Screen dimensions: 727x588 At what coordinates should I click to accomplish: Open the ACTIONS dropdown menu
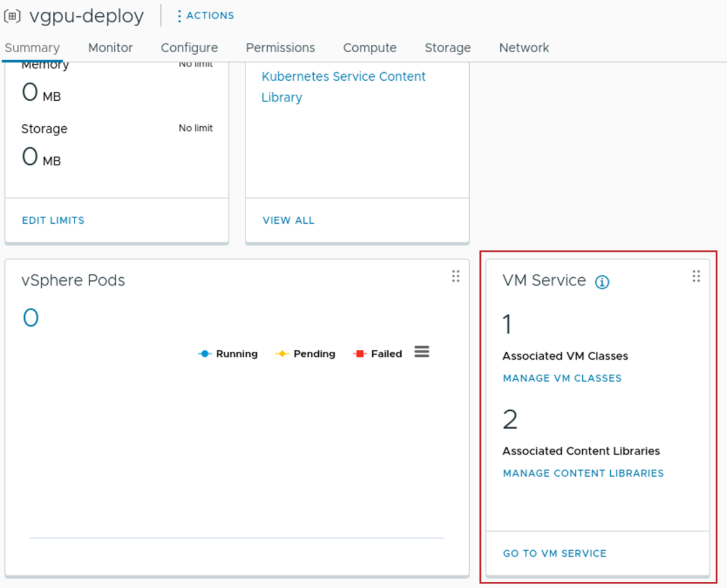[209, 15]
